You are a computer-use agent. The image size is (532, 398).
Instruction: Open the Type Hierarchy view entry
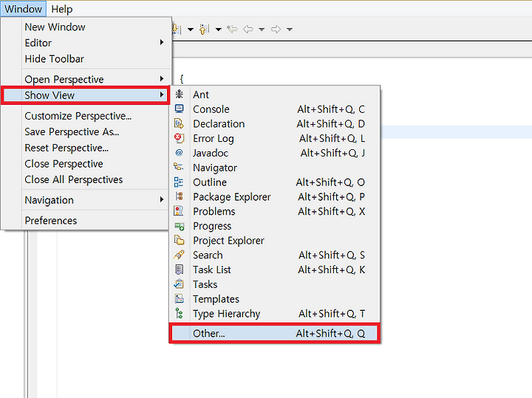[274, 314]
